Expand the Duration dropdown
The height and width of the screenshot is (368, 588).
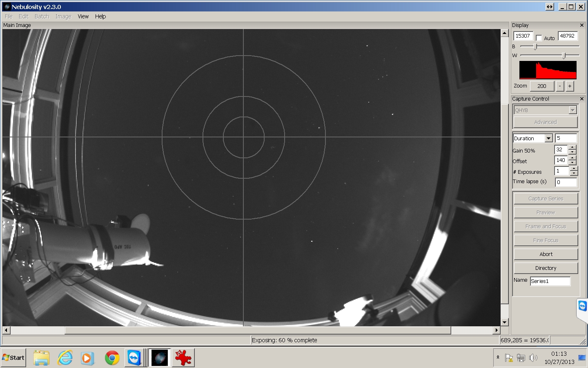point(548,139)
